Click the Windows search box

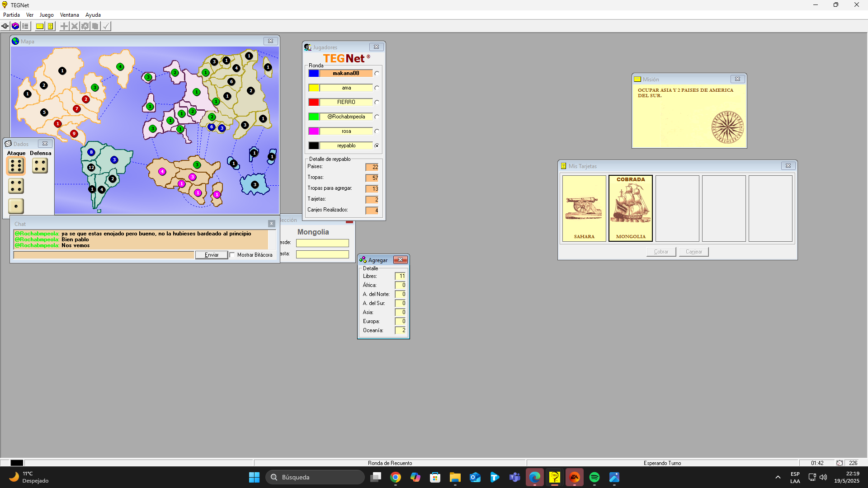tap(315, 477)
